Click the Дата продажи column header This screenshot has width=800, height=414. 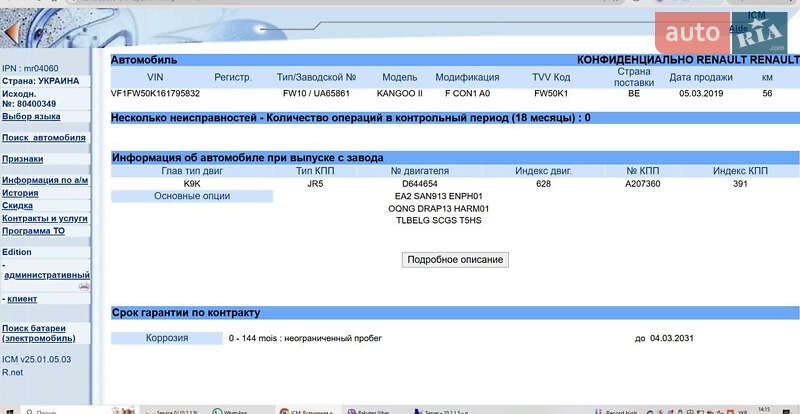(x=701, y=78)
